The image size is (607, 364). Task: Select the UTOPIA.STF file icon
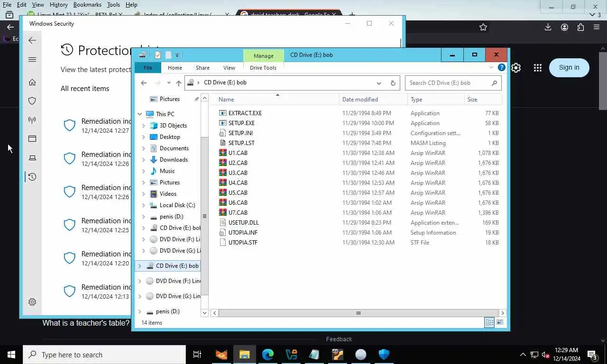(x=223, y=243)
